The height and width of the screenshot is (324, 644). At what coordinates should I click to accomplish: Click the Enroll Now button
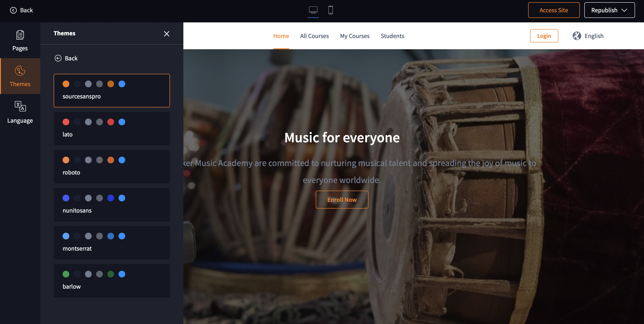click(x=342, y=199)
